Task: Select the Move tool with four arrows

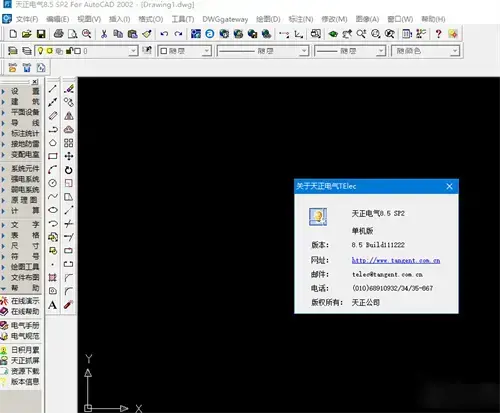Action: pyautogui.click(x=69, y=156)
